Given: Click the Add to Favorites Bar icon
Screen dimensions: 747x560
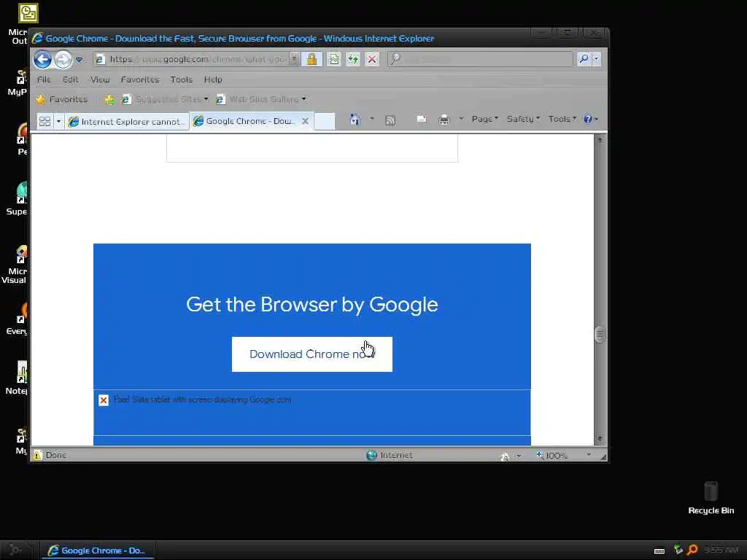Looking at the screenshot, I should pyautogui.click(x=109, y=99).
